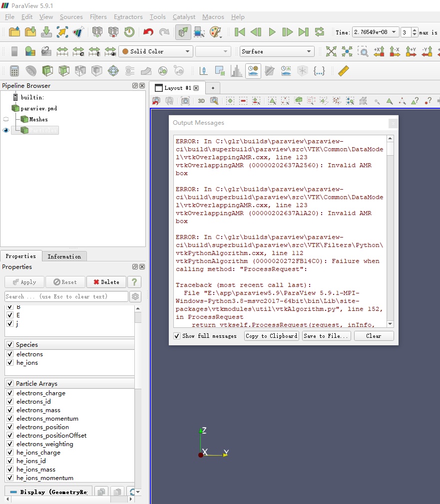Open the empty component dropdown

[x=213, y=51]
